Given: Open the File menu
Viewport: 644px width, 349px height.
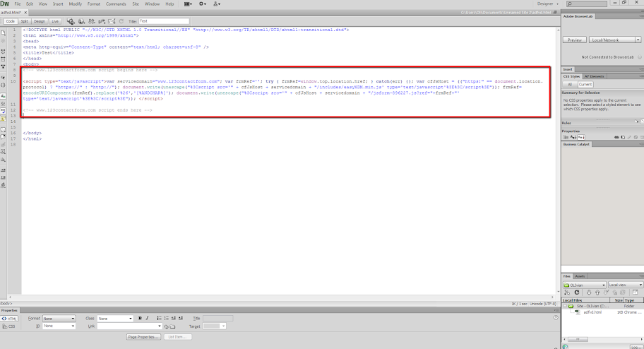Looking at the screenshot, I should pyautogui.click(x=17, y=4).
